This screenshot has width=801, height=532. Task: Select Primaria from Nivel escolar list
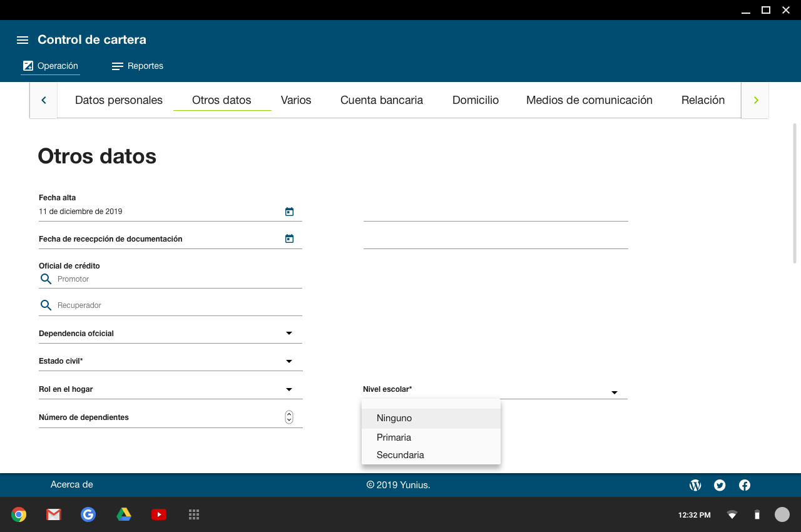(394, 437)
